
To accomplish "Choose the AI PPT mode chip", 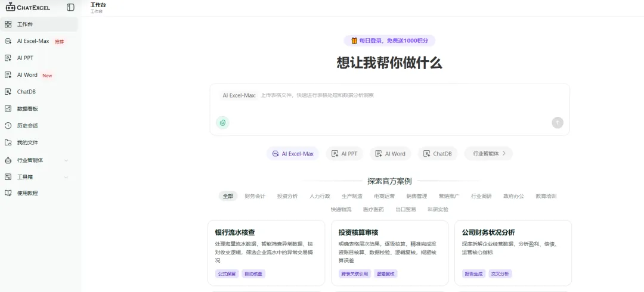I will [345, 154].
